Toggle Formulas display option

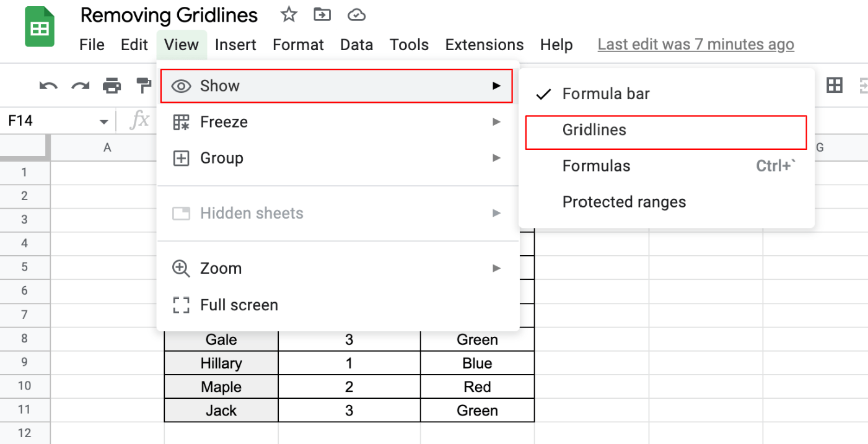click(x=596, y=166)
